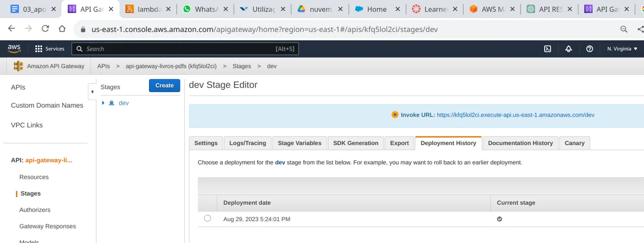Click the dev stage icon in the tree
The image size is (644, 243).
111,103
